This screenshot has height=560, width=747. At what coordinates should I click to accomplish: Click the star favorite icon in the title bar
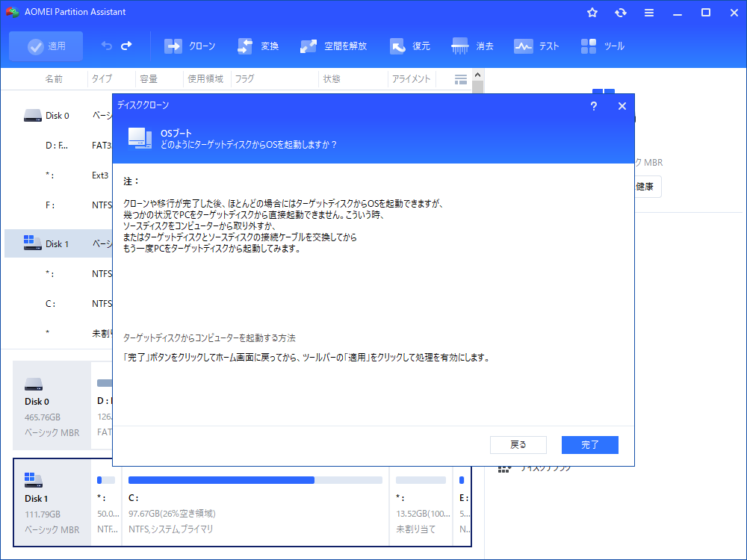(x=592, y=13)
